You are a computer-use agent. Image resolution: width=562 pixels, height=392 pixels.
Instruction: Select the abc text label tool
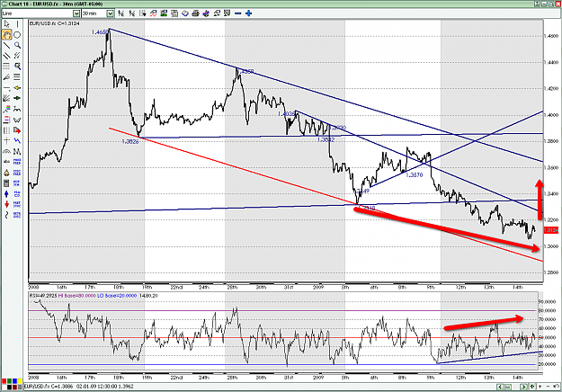point(6,162)
